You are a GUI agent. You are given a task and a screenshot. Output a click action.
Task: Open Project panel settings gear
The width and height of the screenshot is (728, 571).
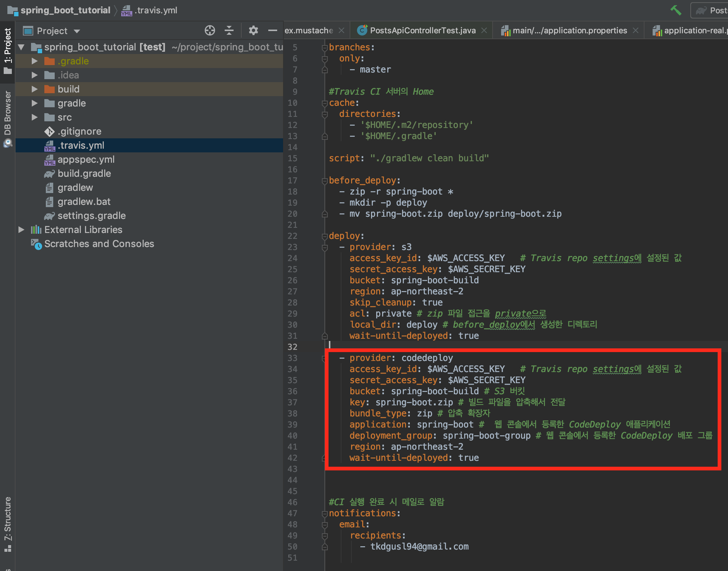[x=253, y=30]
